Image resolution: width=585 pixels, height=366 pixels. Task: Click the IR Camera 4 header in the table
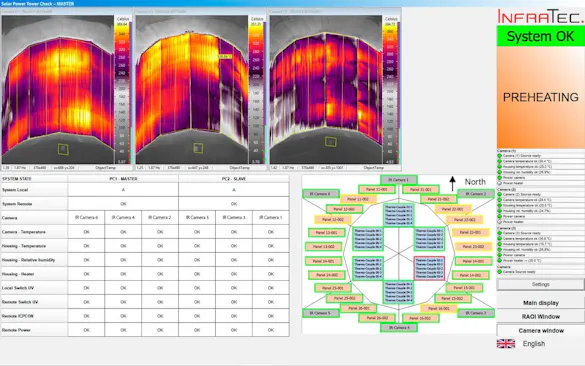123,218
